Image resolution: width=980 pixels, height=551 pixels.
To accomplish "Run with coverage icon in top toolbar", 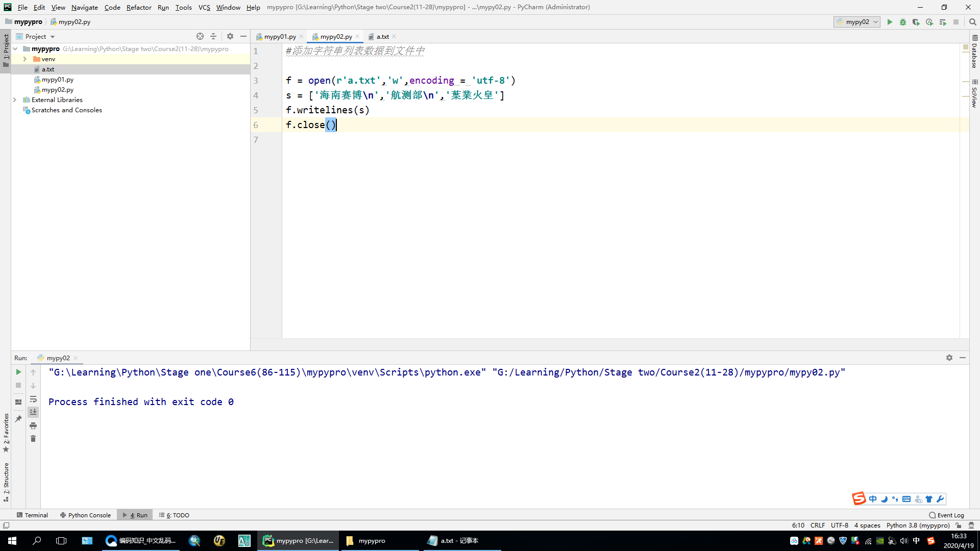I will pos(916,22).
